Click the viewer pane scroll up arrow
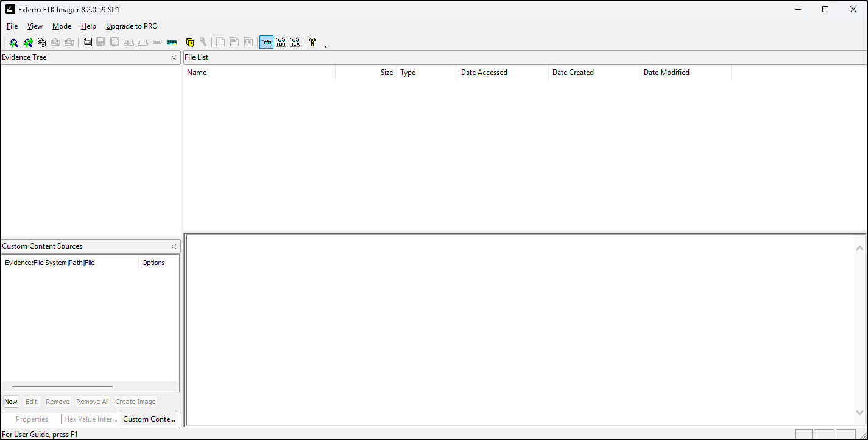 point(859,249)
